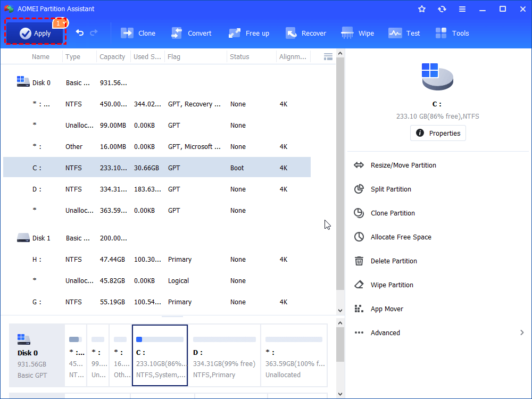Select the C: partition row
The height and width of the screenshot is (399, 532).
tap(157, 168)
